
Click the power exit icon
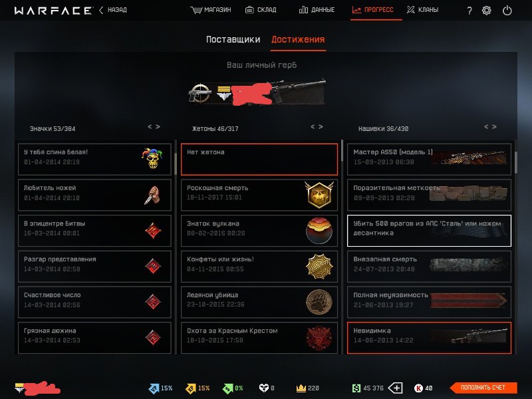click(507, 11)
